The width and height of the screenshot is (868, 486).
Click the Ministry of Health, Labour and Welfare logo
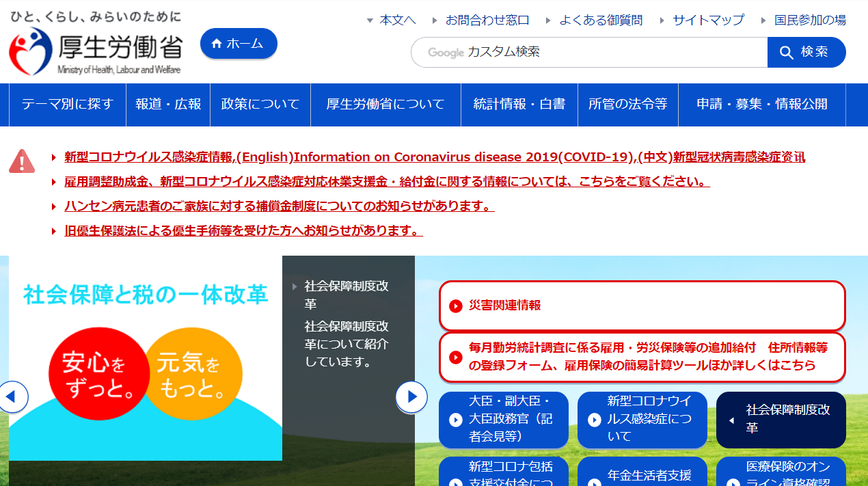96,43
